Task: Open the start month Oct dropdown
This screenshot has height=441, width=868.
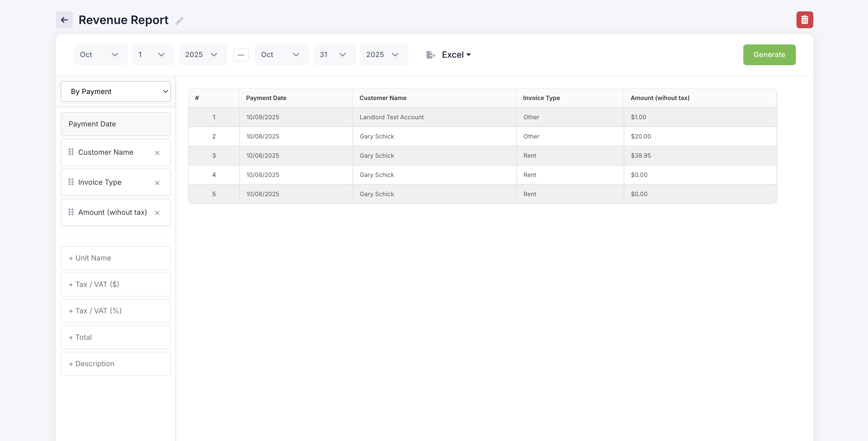Action: coord(100,55)
